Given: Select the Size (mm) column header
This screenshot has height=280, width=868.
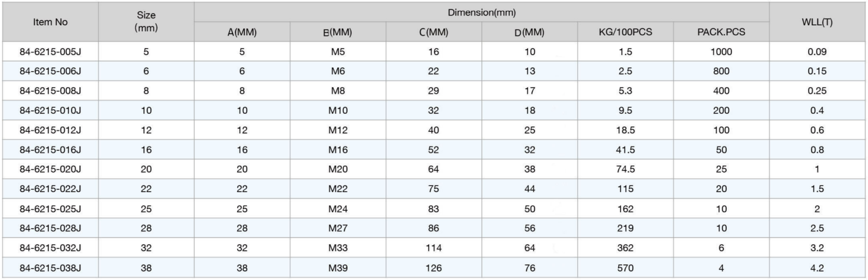Looking at the screenshot, I should (146, 22).
